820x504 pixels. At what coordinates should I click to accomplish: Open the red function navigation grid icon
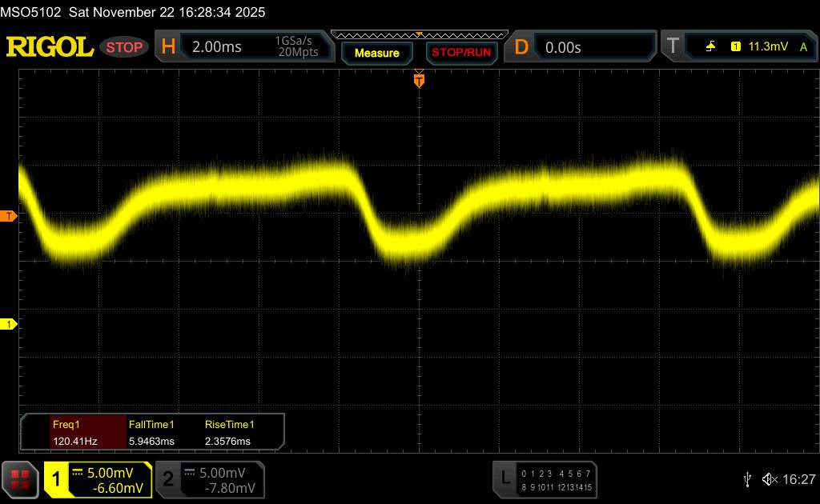pyautogui.click(x=21, y=479)
